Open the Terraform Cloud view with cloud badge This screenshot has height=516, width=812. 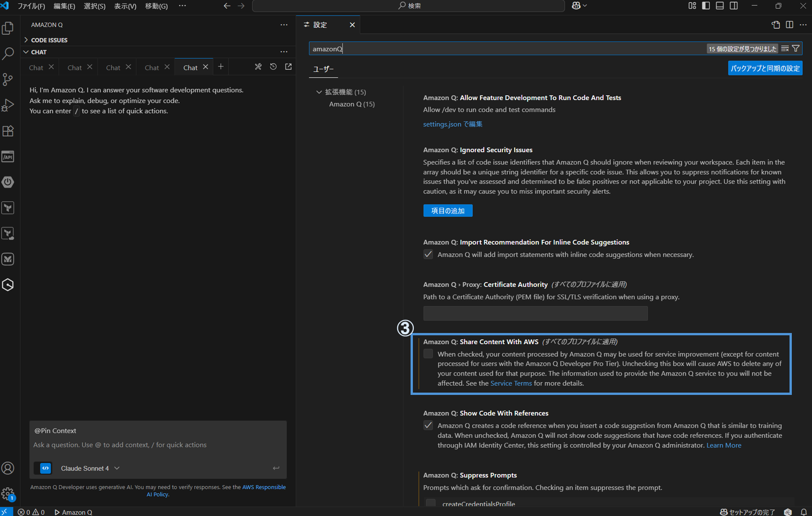coord(8,233)
